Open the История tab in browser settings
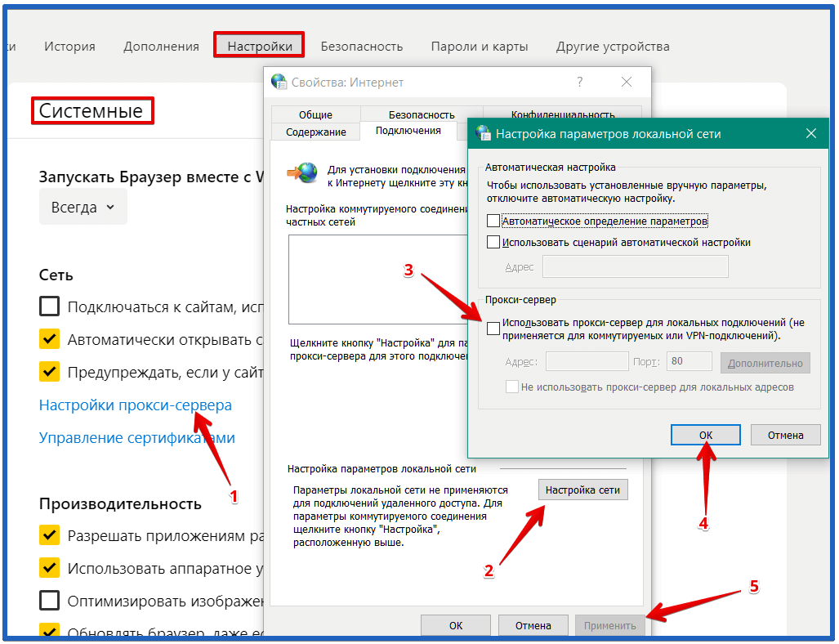This screenshot has width=839, height=644. click(x=69, y=47)
